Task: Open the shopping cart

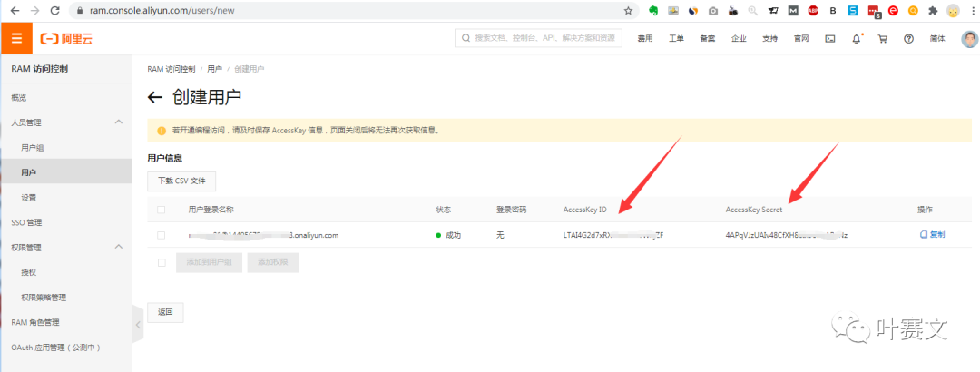Action: (883, 39)
